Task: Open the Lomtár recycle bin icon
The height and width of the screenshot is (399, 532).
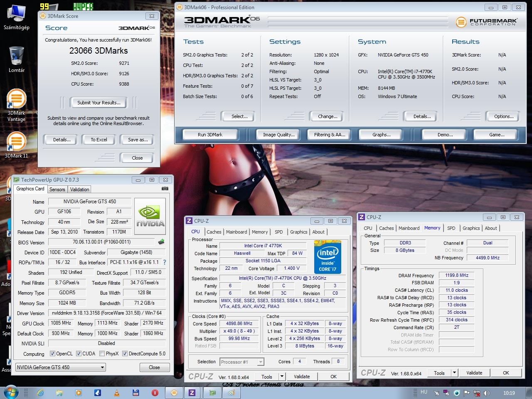Action: tap(17, 59)
